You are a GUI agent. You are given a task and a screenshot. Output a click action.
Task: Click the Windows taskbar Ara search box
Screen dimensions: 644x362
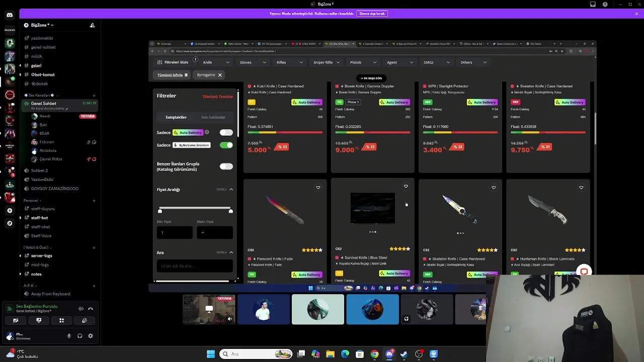coord(257,354)
